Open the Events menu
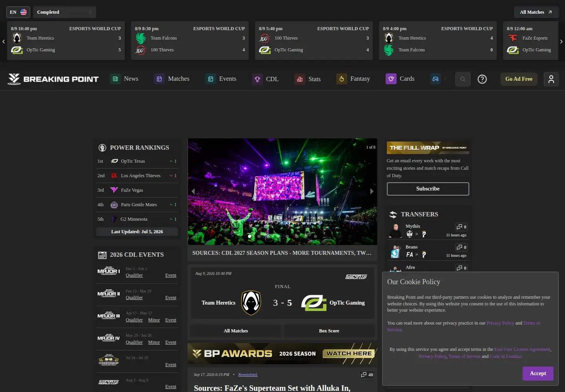 (x=221, y=79)
